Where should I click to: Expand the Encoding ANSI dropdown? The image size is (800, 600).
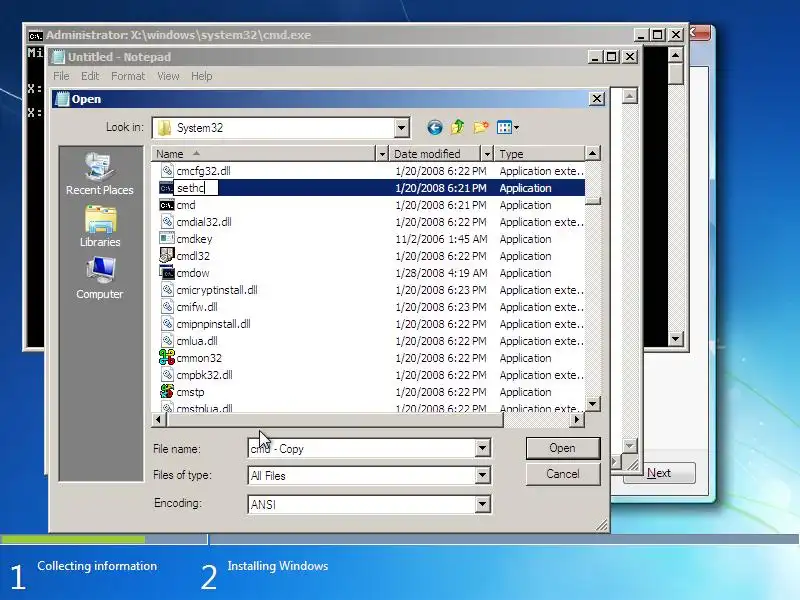click(482, 504)
